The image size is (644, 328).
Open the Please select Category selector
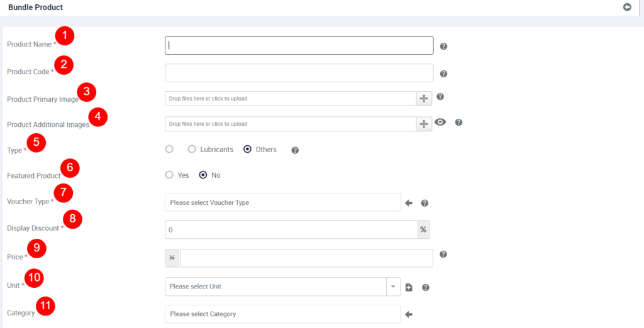282,314
